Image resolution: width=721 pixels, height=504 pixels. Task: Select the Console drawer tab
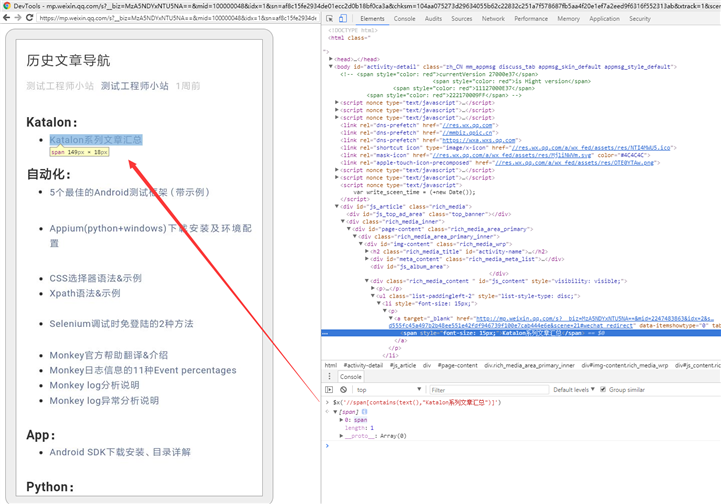[x=350, y=377]
